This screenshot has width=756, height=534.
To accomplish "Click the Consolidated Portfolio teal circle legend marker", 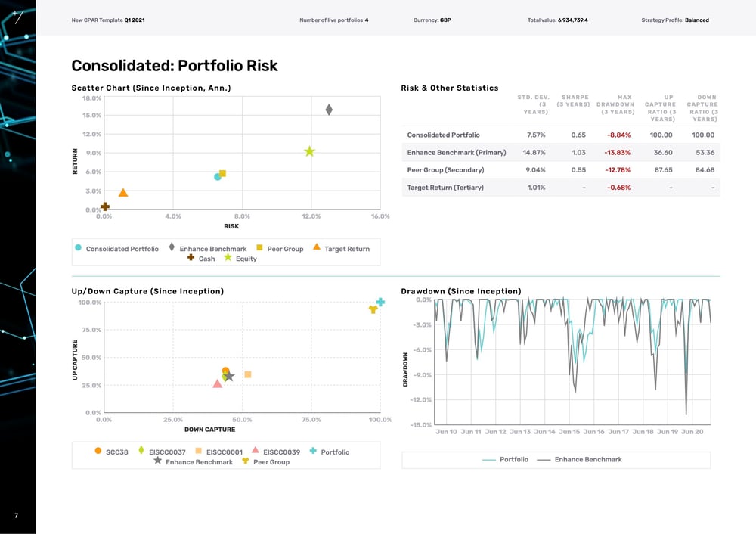I will (x=78, y=247).
